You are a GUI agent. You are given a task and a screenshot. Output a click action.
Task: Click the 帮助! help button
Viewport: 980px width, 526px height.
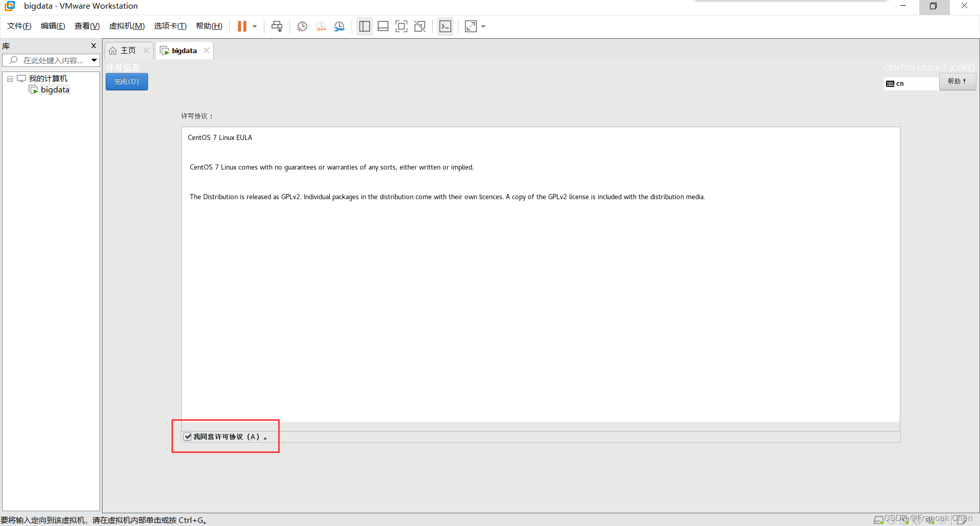[958, 82]
